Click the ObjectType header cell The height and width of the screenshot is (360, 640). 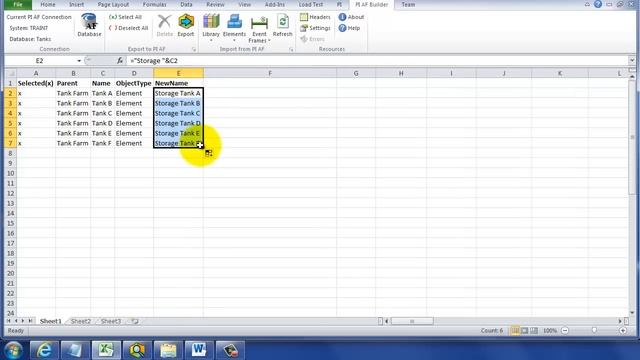tap(134, 83)
